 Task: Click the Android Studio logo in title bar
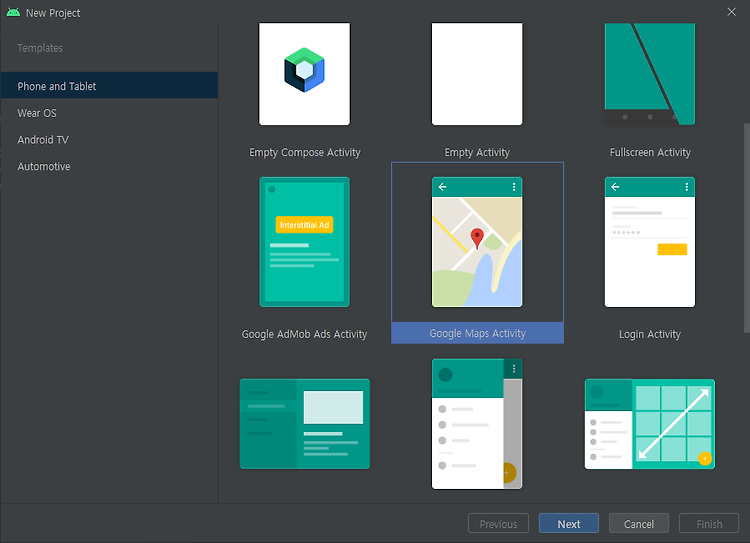(x=13, y=12)
